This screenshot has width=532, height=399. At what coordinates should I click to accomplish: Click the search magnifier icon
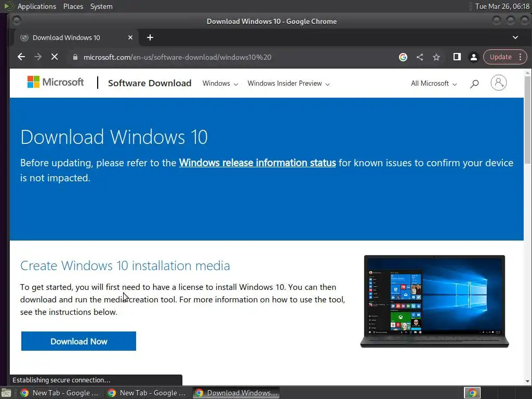pos(474,84)
